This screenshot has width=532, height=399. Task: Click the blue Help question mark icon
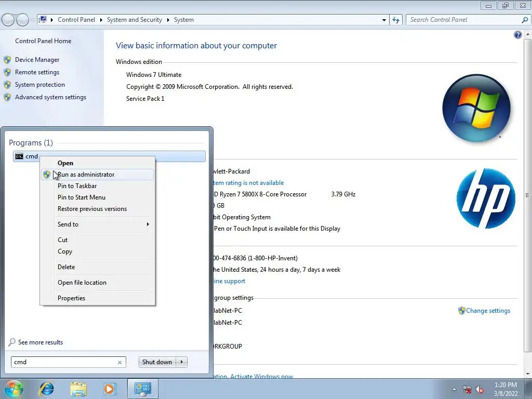click(x=518, y=35)
